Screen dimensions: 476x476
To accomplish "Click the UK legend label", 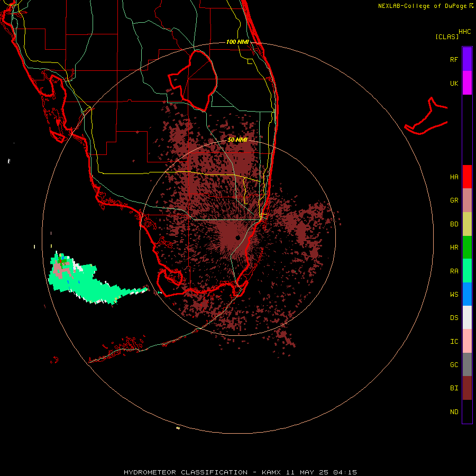I will click(454, 83).
